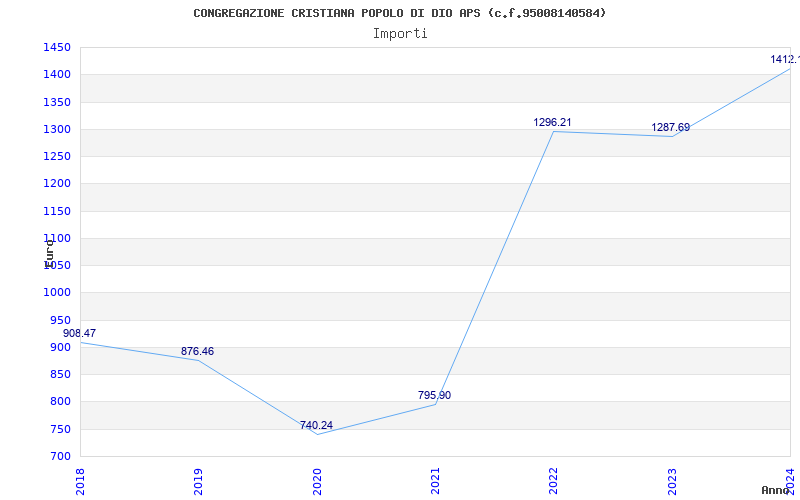Click data label 795.90
The width and height of the screenshot is (800, 500).
tap(434, 395)
